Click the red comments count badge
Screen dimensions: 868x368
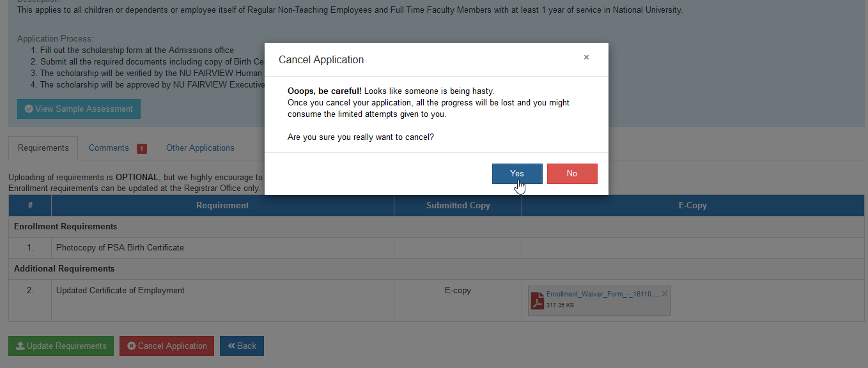click(x=141, y=149)
